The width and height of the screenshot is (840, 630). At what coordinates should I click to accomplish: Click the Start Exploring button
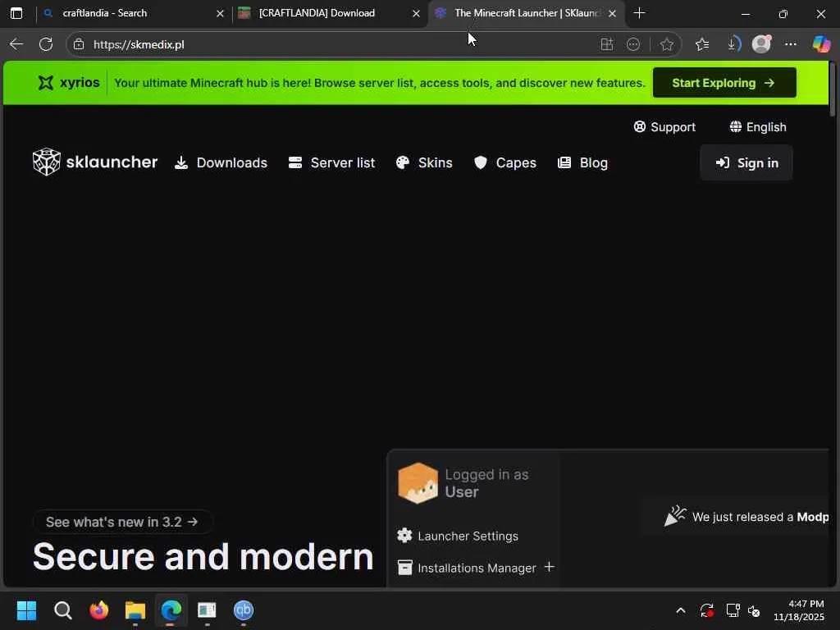724,83
